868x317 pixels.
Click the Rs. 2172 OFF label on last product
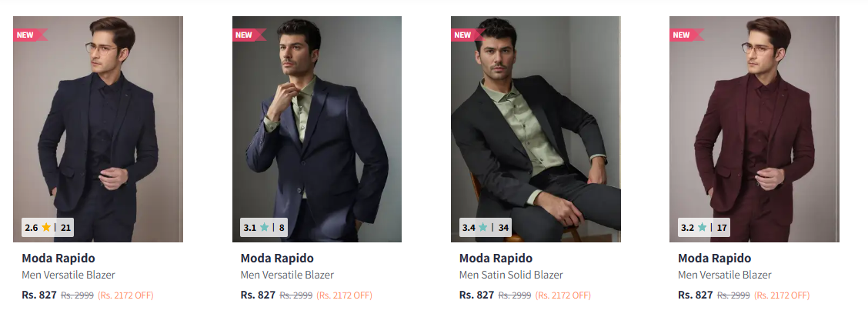pos(782,295)
